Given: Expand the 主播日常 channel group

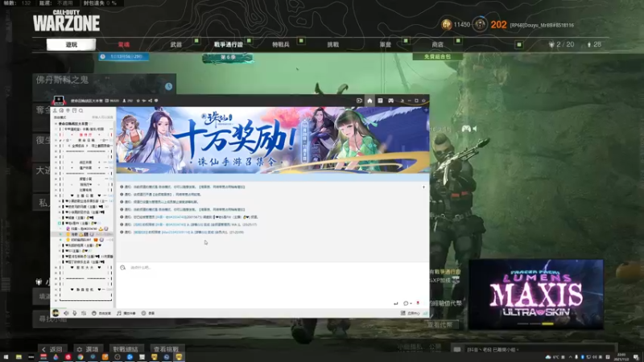Looking at the screenshot, I should coord(56,195).
